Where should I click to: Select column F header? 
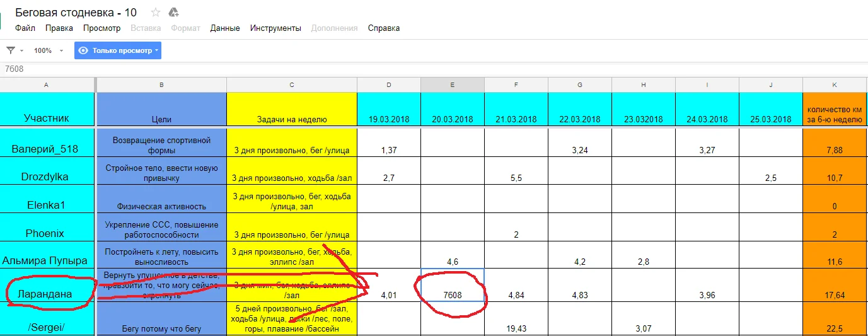pyautogui.click(x=516, y=84)
